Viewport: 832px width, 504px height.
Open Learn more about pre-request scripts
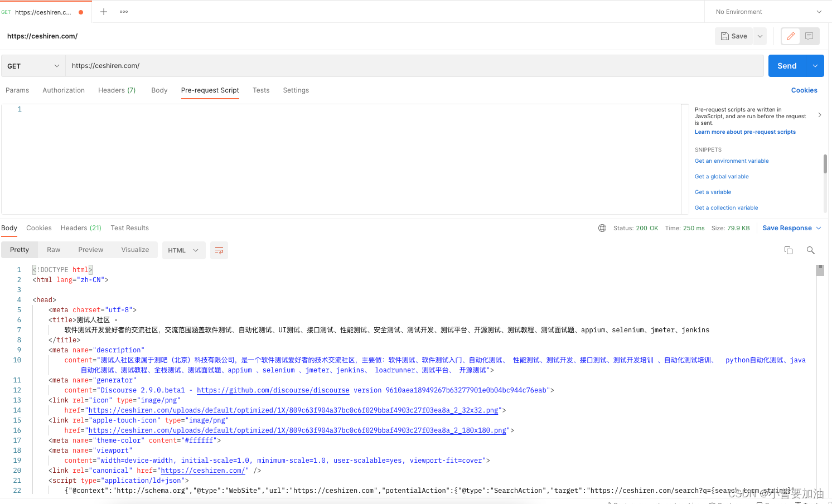point(745,132)
